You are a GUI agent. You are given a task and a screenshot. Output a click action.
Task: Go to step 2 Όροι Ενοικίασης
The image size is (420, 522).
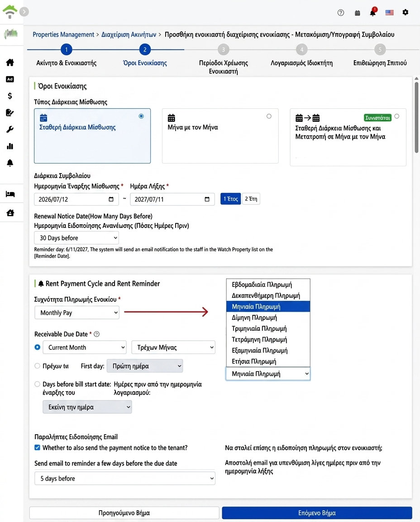[145, 49]
